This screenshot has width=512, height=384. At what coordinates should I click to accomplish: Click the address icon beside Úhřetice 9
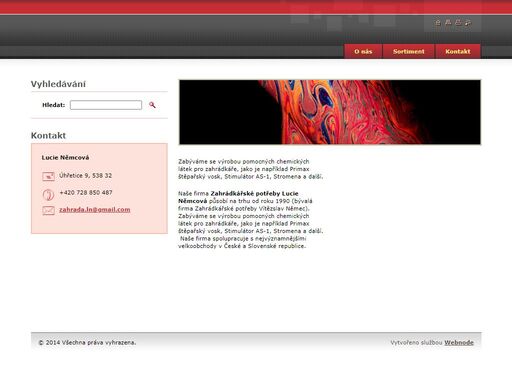tap(48, 176)
